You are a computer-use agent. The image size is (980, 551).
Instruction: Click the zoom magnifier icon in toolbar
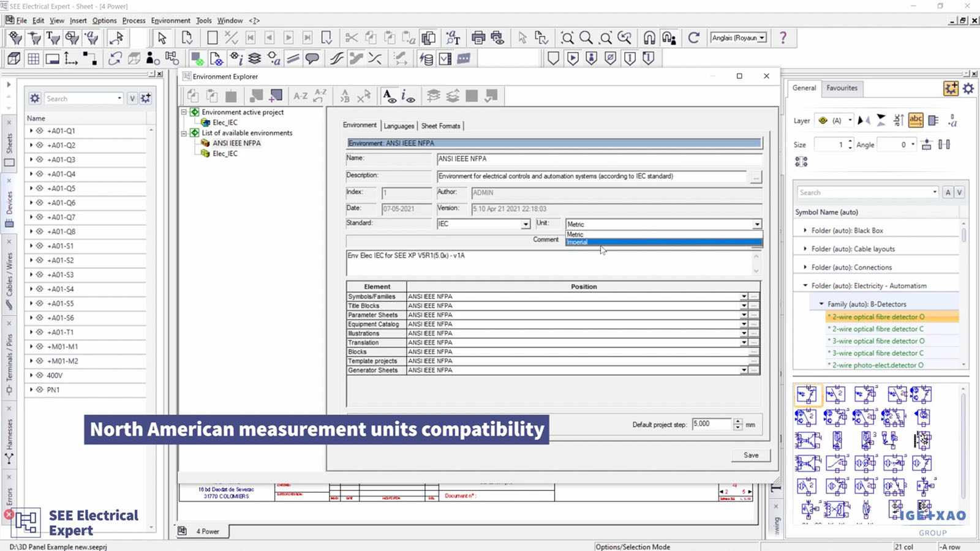(586, 38)
